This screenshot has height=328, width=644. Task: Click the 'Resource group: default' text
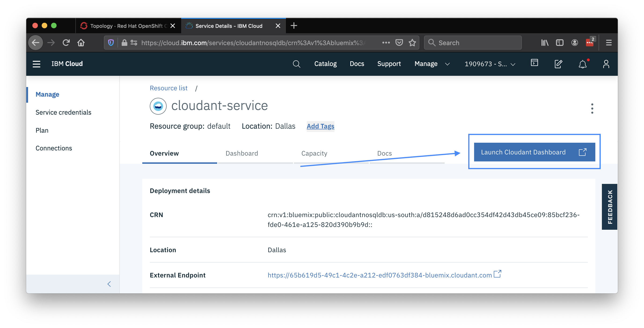coord(190,126)
